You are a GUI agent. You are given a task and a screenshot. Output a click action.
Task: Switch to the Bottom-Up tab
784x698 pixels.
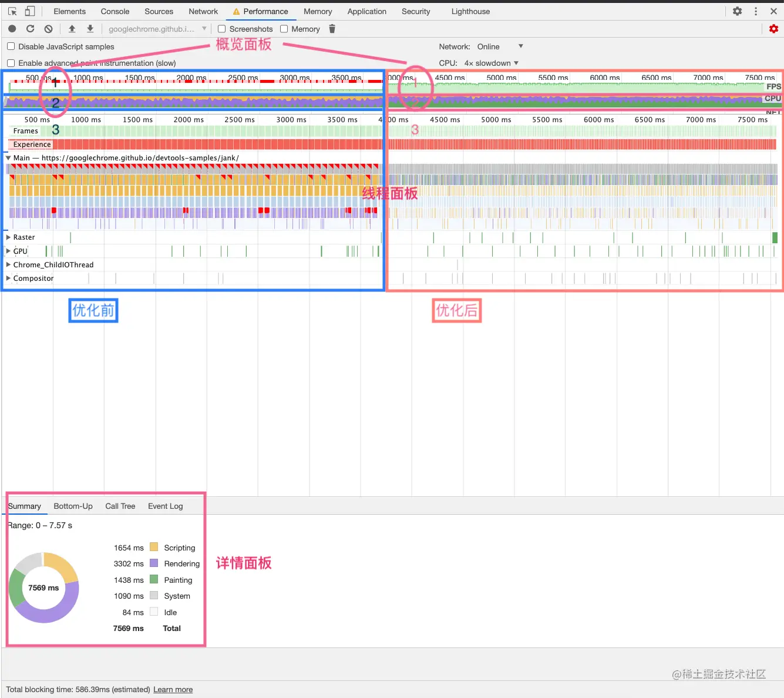coord(73,506)
